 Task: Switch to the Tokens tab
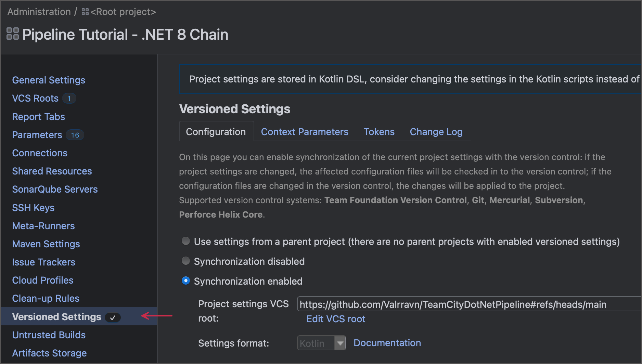(x=379, y=132)
